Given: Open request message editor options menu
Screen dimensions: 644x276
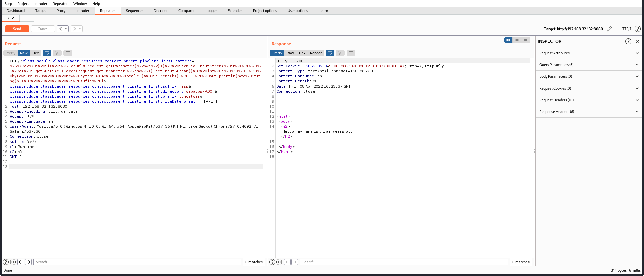Looking at the screenshot, I should [x=68, y=53].
